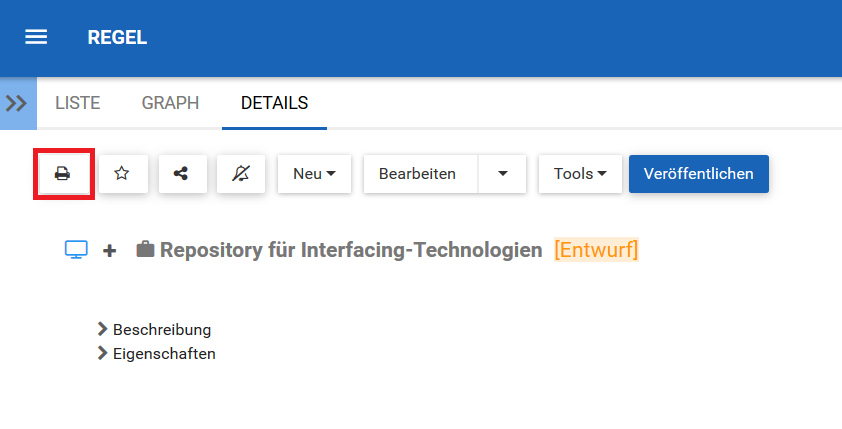Click the blue monitor icon

(77, 250)
